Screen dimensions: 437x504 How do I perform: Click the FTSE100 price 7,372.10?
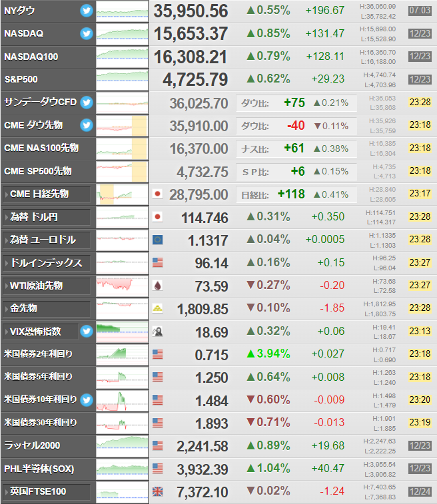coord(203,493)
